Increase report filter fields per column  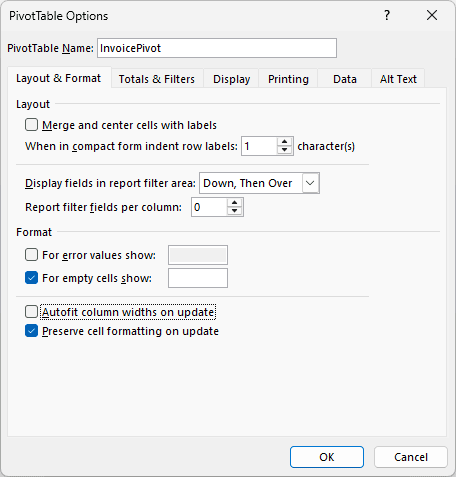click(x=234, y=203)
